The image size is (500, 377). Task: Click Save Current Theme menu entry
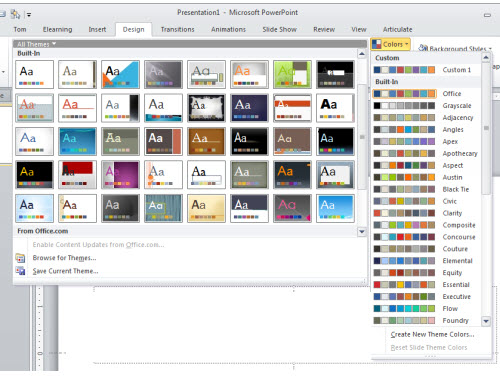click(65, 271)
